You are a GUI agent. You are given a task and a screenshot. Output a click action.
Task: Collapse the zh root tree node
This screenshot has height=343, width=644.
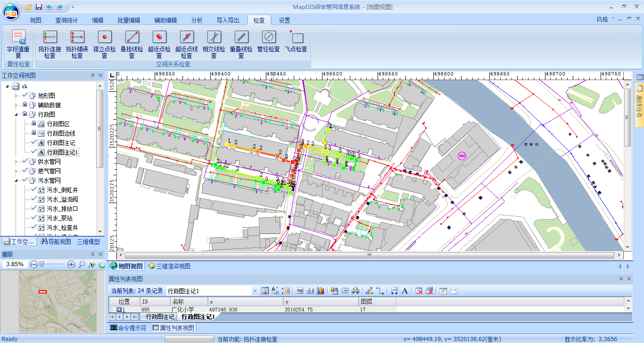tap(7, 86)
